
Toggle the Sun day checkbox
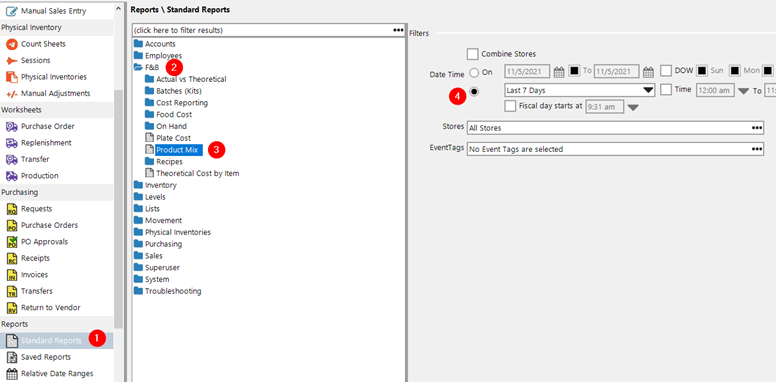click(702, 71)
